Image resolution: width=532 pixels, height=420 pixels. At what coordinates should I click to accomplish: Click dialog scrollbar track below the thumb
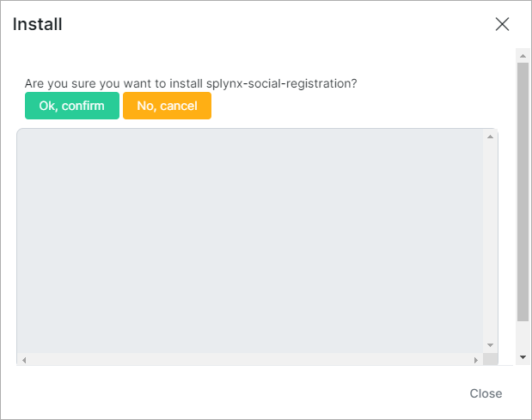[x=522, y=336]
